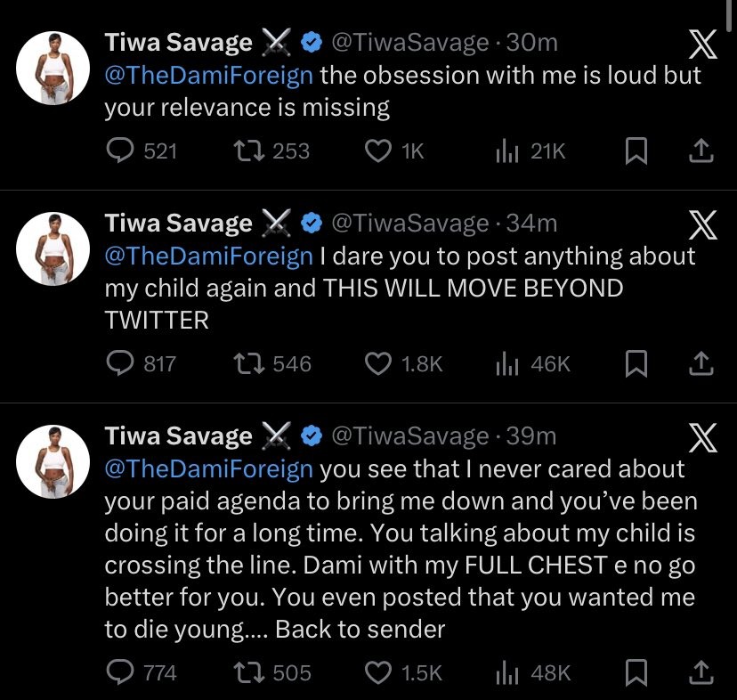Reply to the 30m-old tweet
This screenshot has height=700, width=737.
click(119, 152)
